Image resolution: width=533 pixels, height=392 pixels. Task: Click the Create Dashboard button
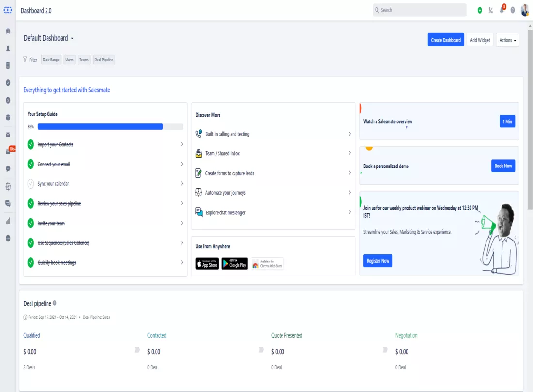(446, 40)
